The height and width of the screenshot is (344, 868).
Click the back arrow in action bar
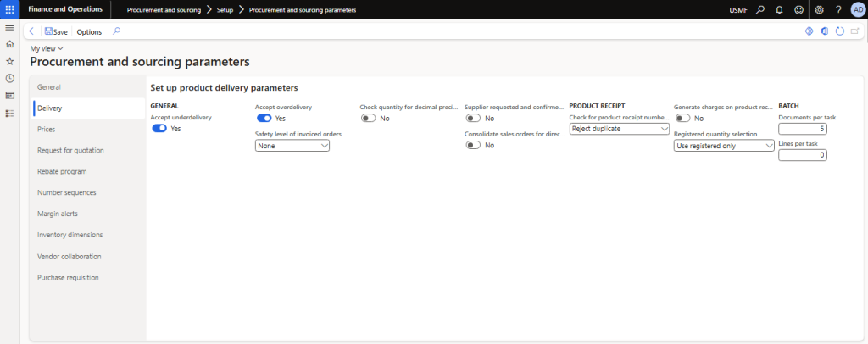tap(33, 31)
